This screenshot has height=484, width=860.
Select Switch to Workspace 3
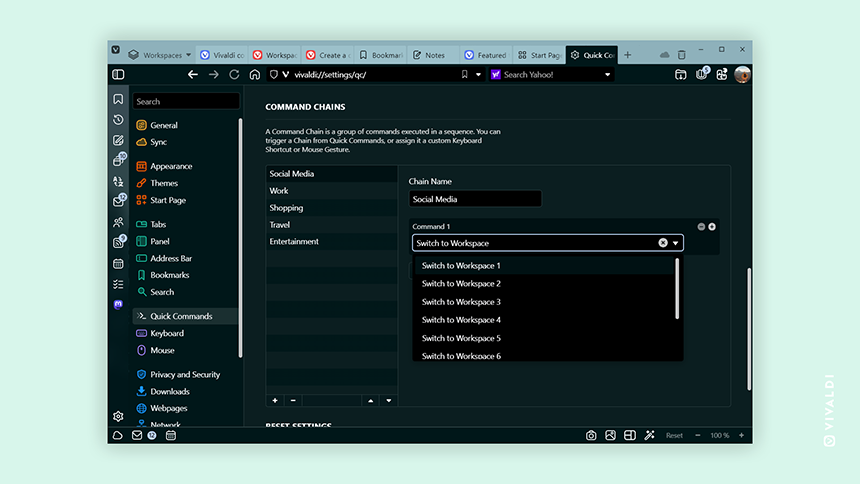544,302
